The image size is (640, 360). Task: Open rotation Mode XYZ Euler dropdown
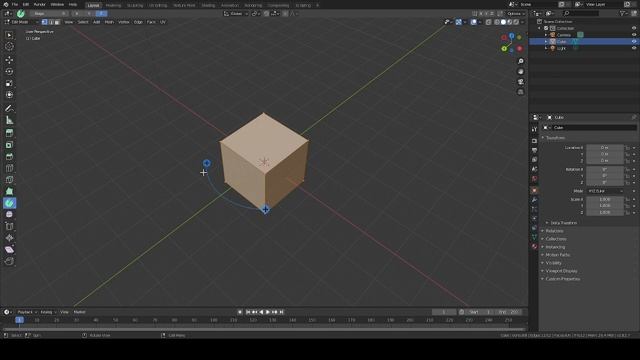[606, 191]
